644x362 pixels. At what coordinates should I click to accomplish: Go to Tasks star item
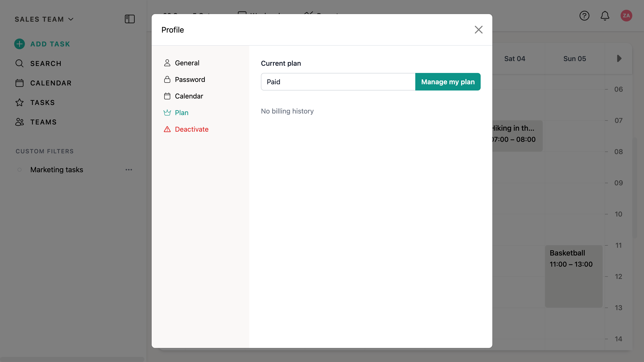[42, 102]
